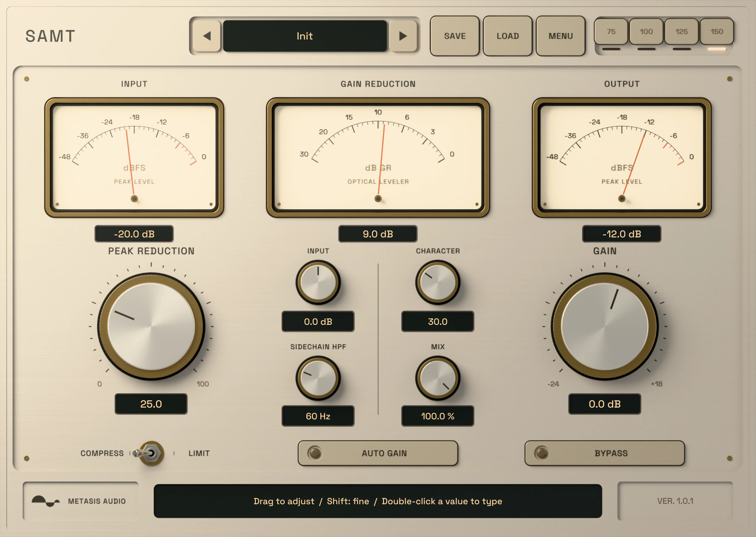Click the -12.0 dB output level readout

pyautogui.click(x=622, y=234)
